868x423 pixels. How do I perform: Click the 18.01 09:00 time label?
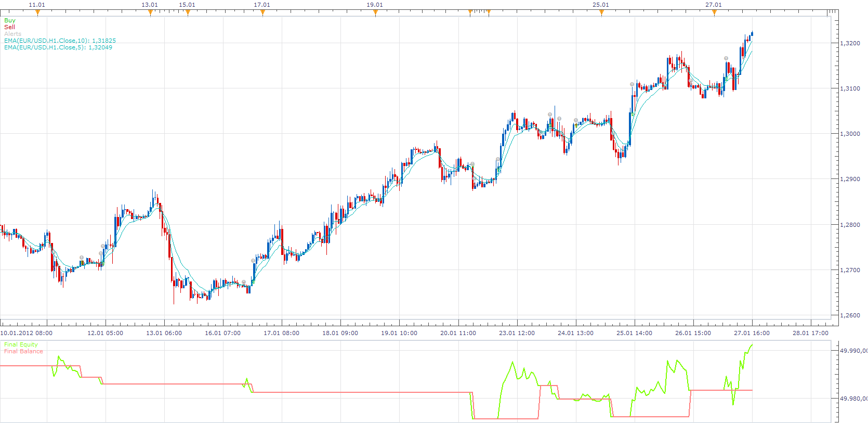tap(340, 333)
